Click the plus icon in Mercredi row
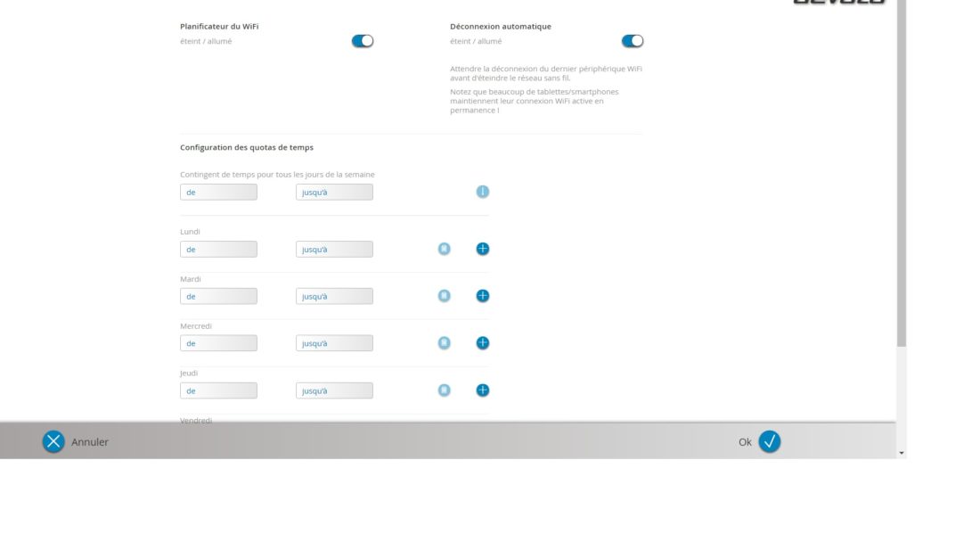 482,343
